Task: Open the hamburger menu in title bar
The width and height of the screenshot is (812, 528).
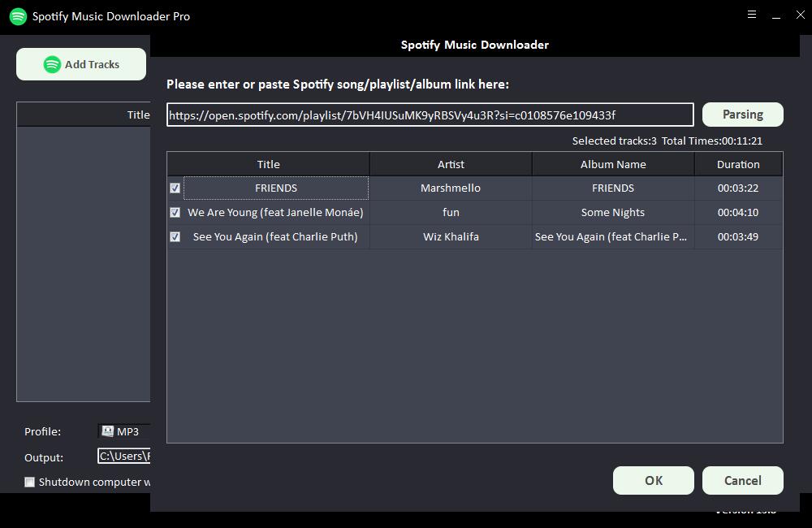Action: click(x=752, y=15)
